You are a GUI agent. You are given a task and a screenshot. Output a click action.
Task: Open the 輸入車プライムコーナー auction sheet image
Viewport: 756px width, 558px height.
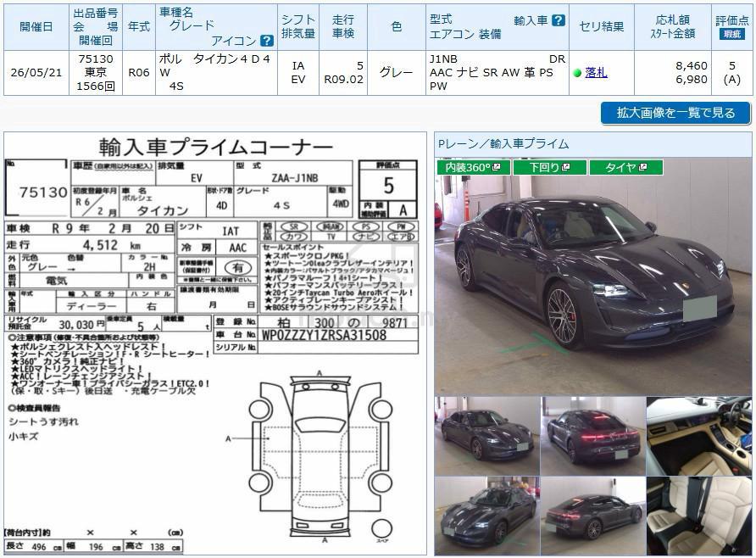pos(215,343)
